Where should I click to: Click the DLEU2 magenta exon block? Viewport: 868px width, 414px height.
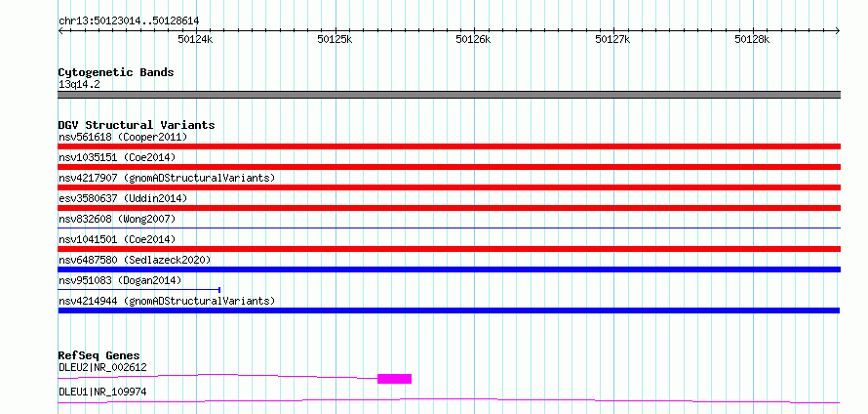(394, 379)
